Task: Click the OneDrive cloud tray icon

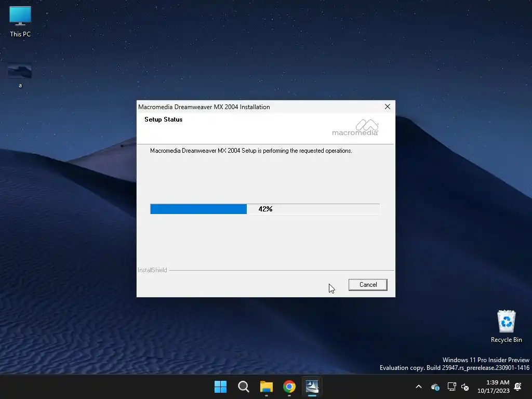Action: (x=435, y=387)
